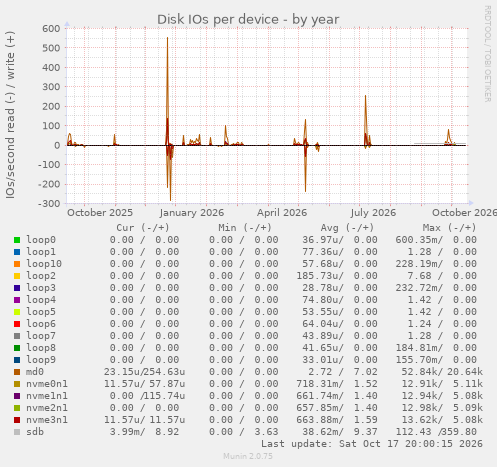Click the tallest January 2026 spike peak
Image resolution: width=497 pixels, height=467 pixels.
tap(167, 38)
